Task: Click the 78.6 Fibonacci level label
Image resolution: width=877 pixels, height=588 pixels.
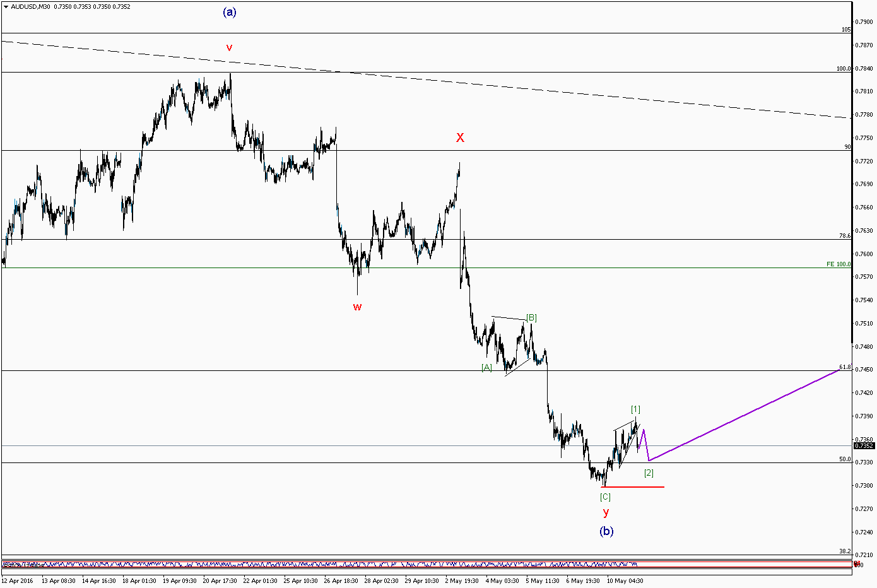Action: click(x=844, y=236)
